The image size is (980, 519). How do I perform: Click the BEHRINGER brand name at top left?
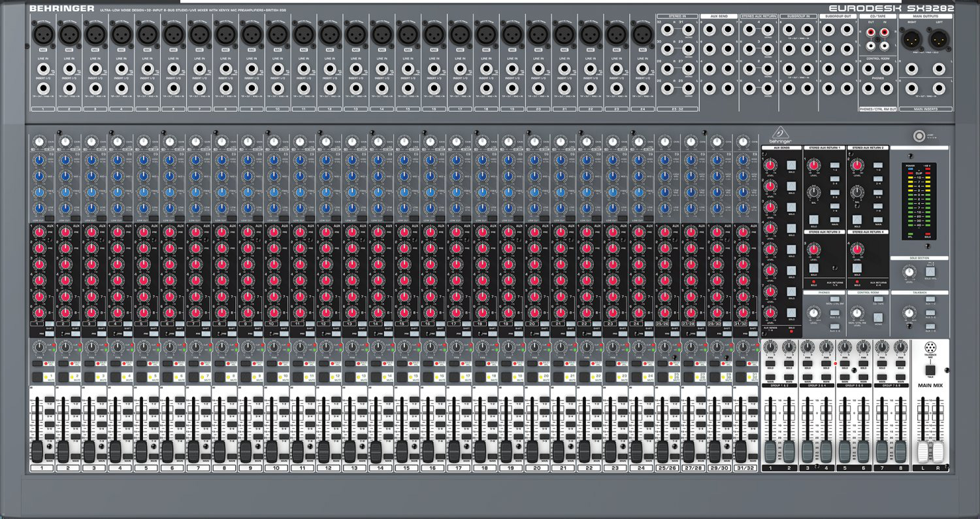pos(61,8)
